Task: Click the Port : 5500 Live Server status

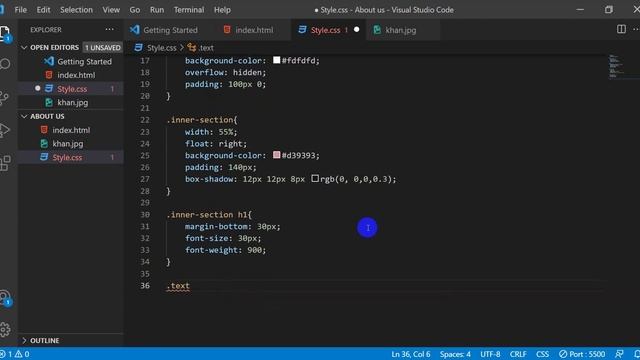Action: (582, 354)
